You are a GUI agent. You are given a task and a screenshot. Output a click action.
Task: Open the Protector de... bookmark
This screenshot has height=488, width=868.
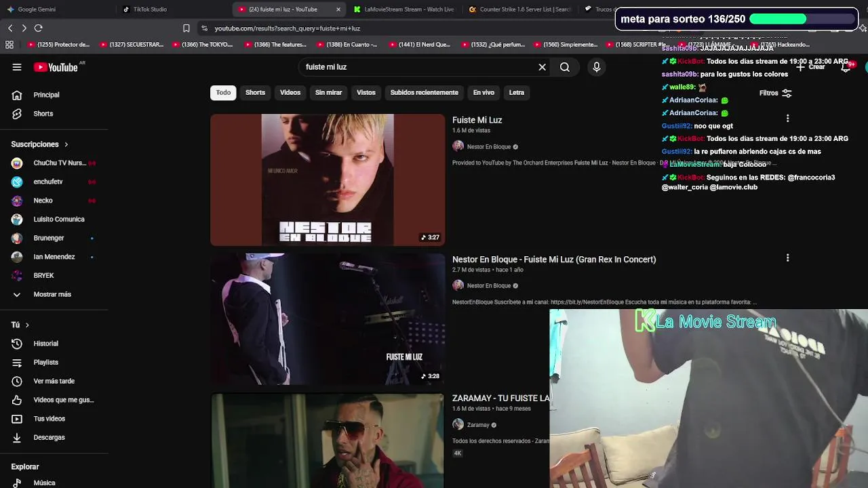[58, 45]
